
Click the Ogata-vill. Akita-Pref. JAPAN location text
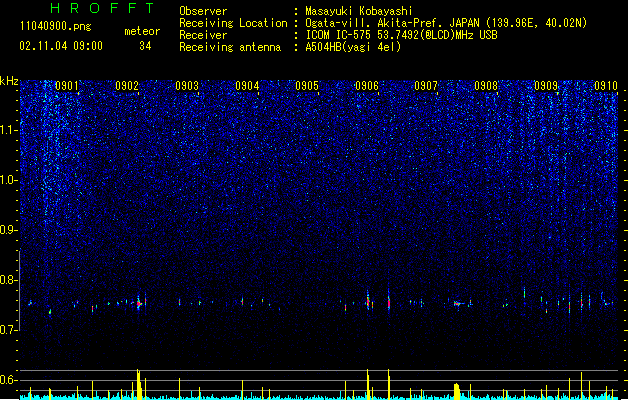[446, 23]
